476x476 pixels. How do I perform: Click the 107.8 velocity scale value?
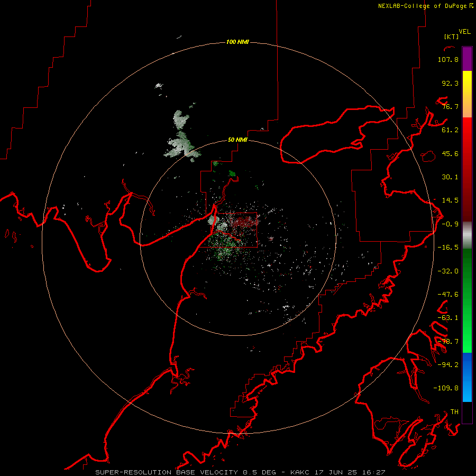448,59
